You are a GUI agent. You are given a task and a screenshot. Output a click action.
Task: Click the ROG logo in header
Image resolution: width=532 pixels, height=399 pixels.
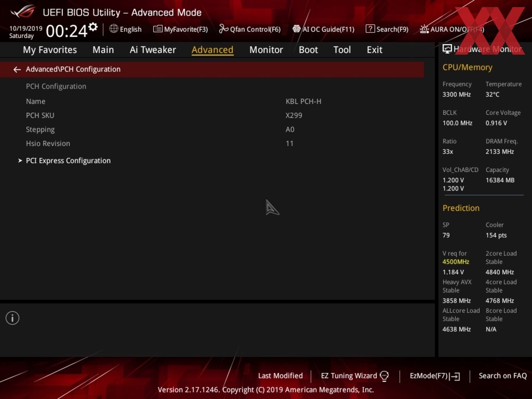(x=23, y=12)
